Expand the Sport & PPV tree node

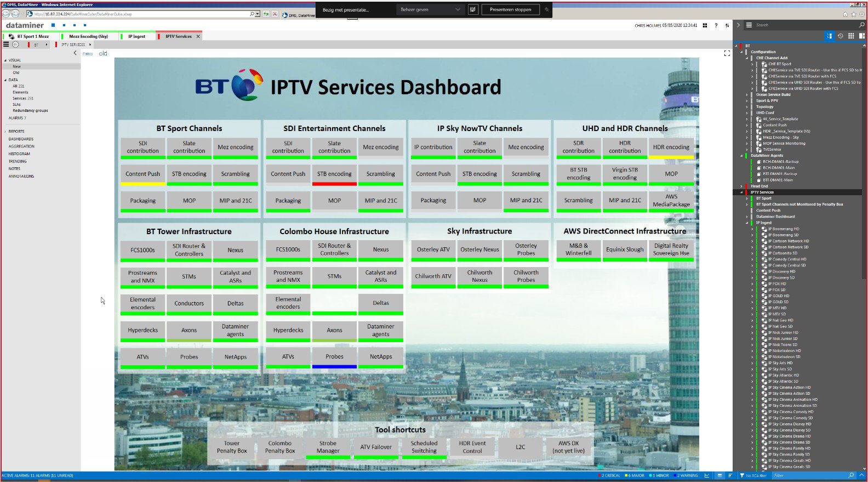747,101
